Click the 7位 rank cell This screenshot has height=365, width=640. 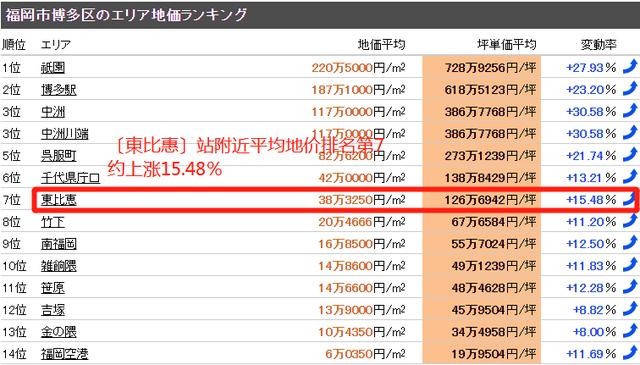coord(11,200)
